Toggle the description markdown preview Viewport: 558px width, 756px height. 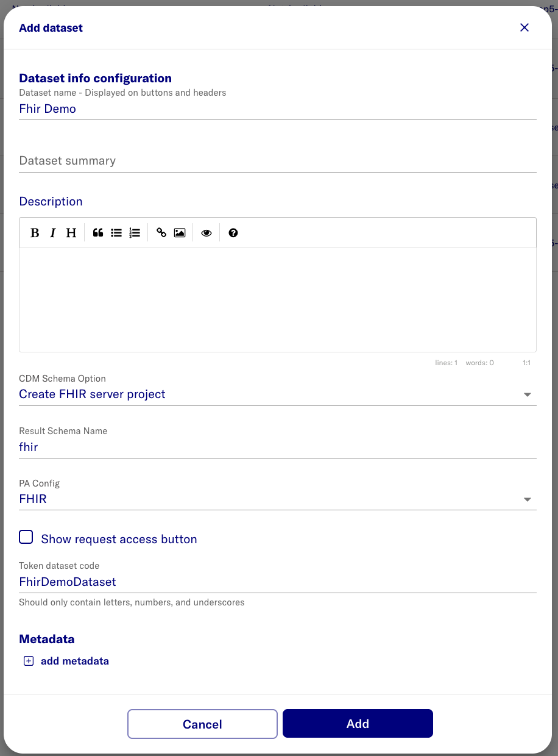point(206,232)
